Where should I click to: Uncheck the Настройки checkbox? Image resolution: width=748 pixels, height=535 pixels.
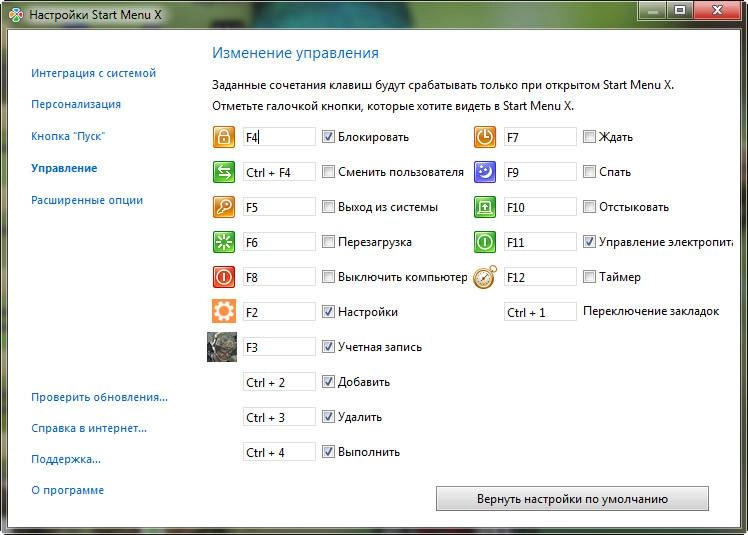point(328,312)
